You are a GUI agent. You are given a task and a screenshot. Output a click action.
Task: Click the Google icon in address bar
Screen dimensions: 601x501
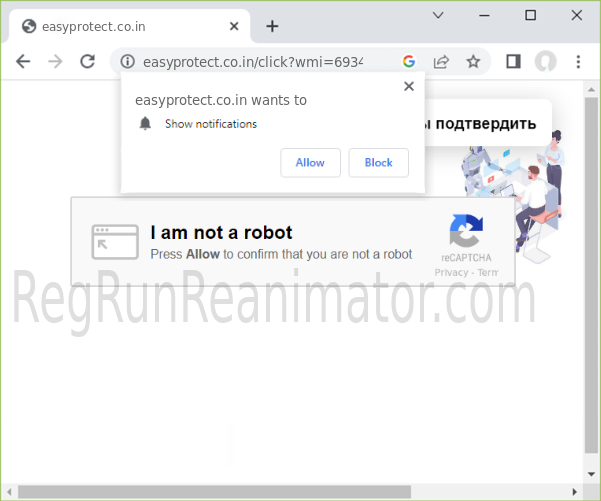tap(409, 61)
